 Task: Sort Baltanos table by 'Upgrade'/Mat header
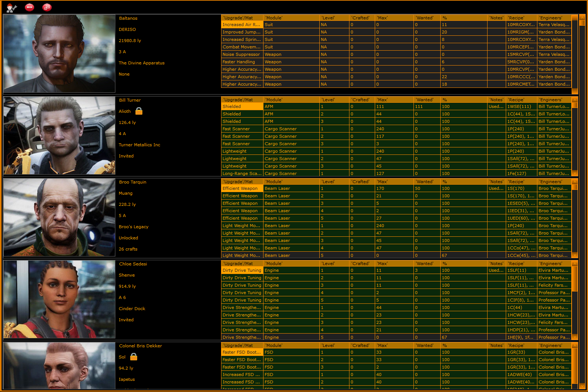click(242, 18)
